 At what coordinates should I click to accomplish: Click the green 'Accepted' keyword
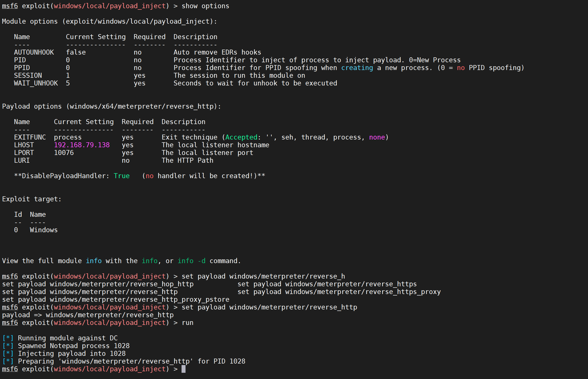click(241, 137)
